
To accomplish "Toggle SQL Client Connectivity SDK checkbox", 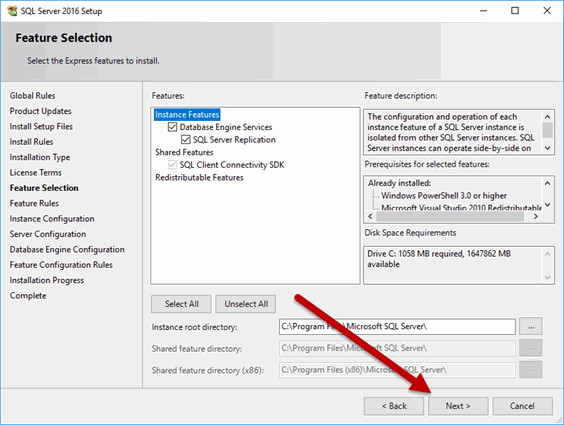I will [173, 165].
